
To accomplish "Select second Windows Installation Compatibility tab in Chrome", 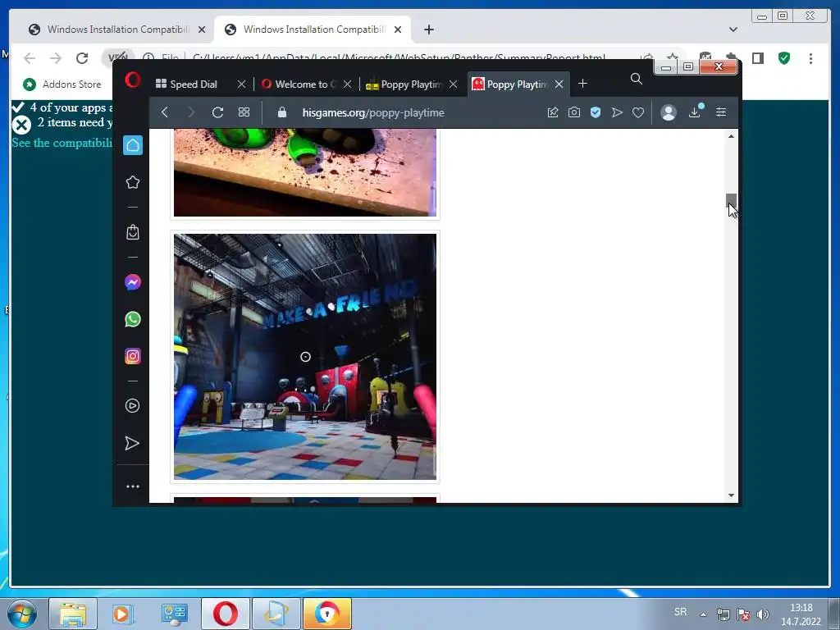I will tap(313, 30).
